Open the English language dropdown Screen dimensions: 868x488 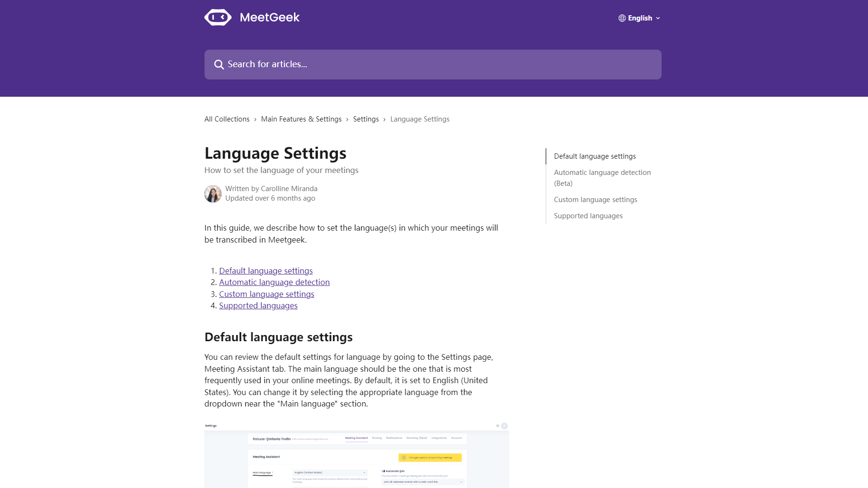click(639, 18)
